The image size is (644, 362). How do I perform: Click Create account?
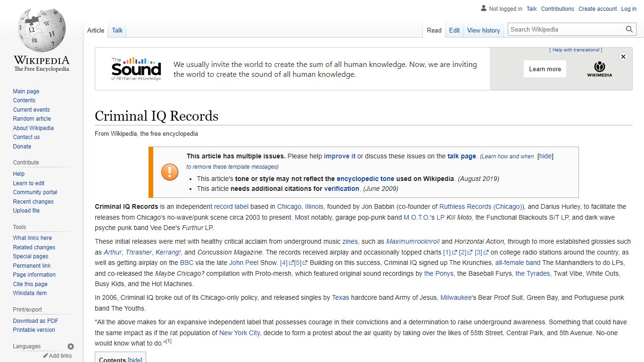click(x=598, y=9)
